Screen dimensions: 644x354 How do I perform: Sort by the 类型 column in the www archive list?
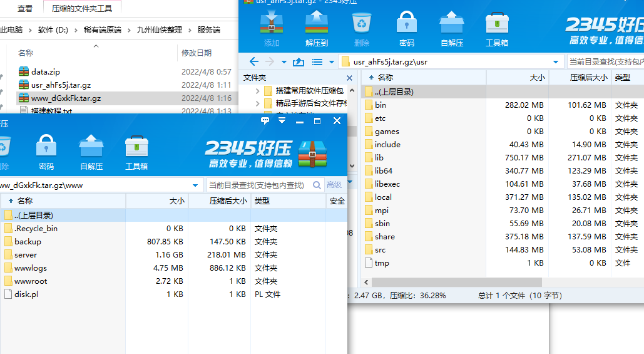(288, 200)
